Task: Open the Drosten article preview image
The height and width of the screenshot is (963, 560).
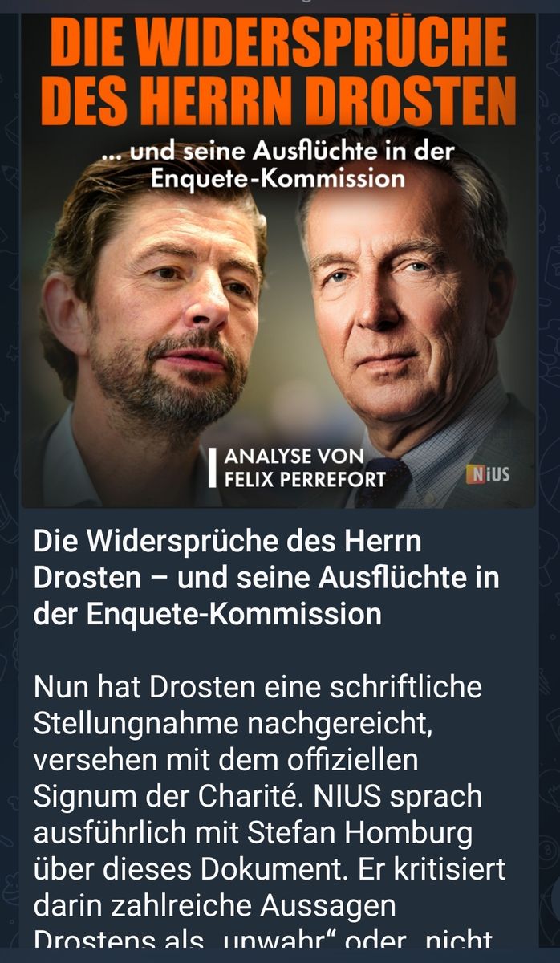Action: tap(278, 260)
